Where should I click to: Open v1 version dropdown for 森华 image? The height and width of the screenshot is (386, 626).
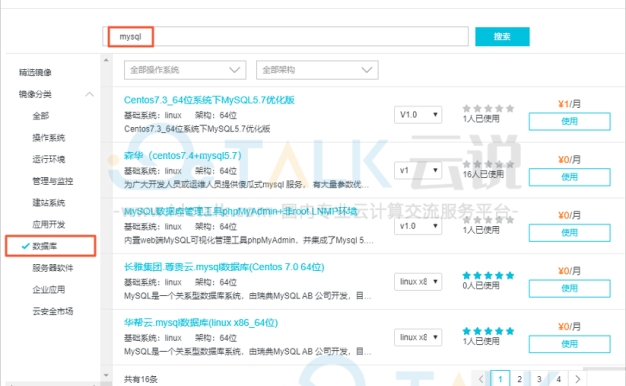[418, 170]
